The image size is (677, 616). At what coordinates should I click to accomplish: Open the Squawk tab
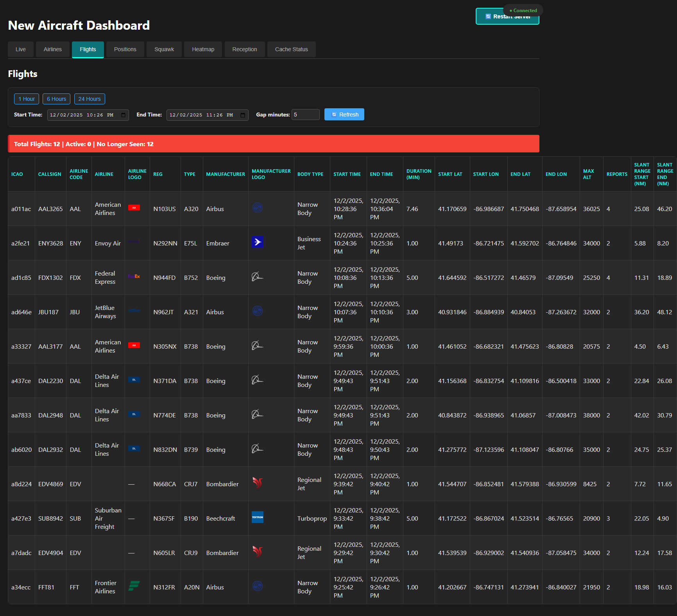click(164, 49)
